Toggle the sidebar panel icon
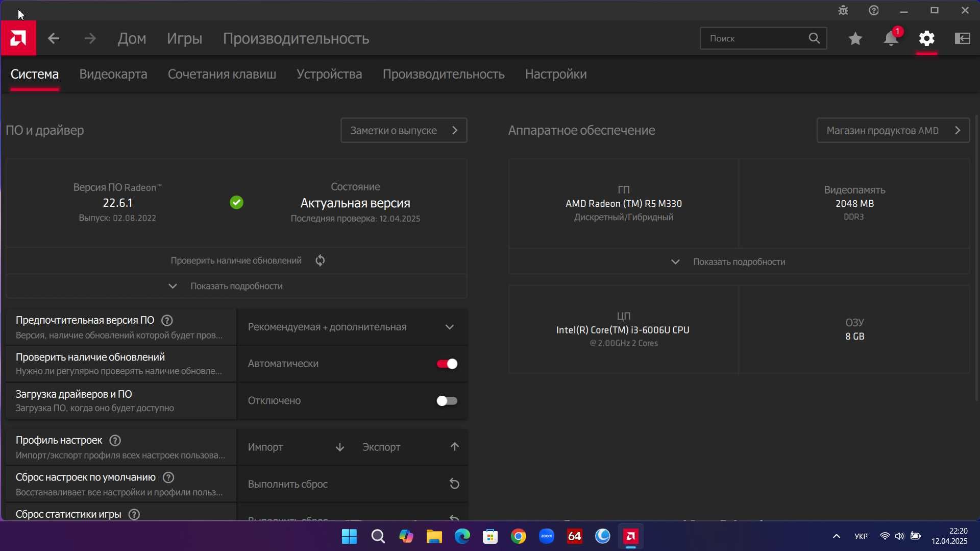Screen dimensions: 980x551 [x=963, y=38]
